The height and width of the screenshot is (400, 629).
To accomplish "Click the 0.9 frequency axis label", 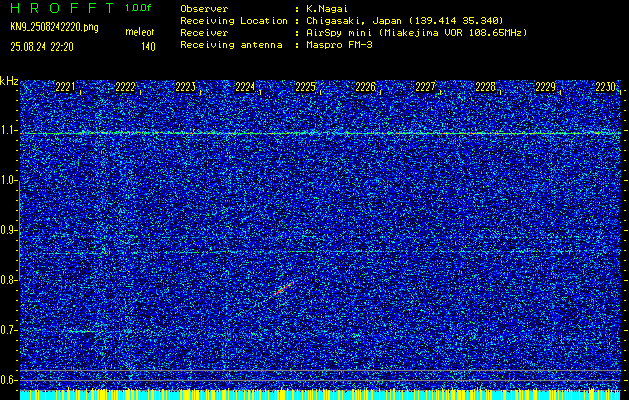I will (8, 230).
